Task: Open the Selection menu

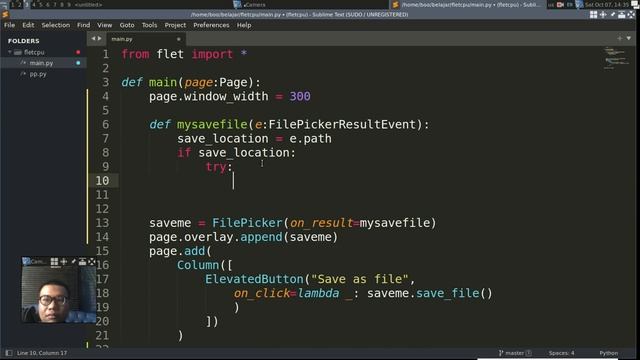Action: [x=56, y=25]
